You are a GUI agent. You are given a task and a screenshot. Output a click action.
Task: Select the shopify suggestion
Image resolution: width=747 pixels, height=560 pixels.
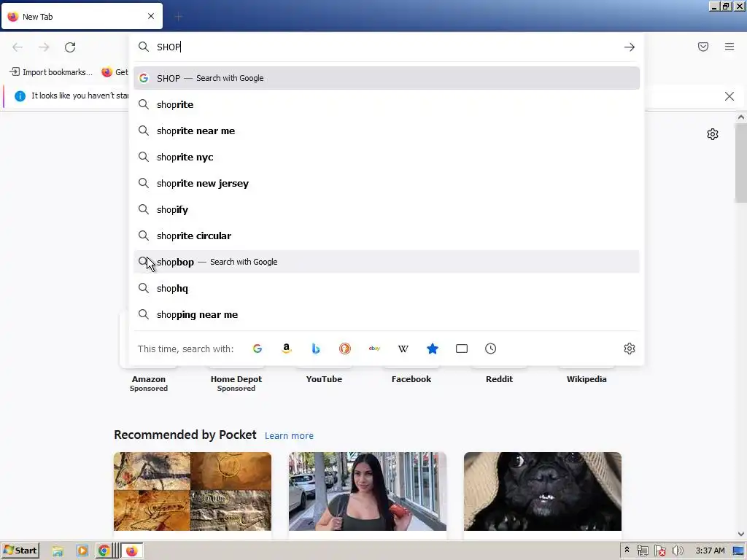coord(387,209)
